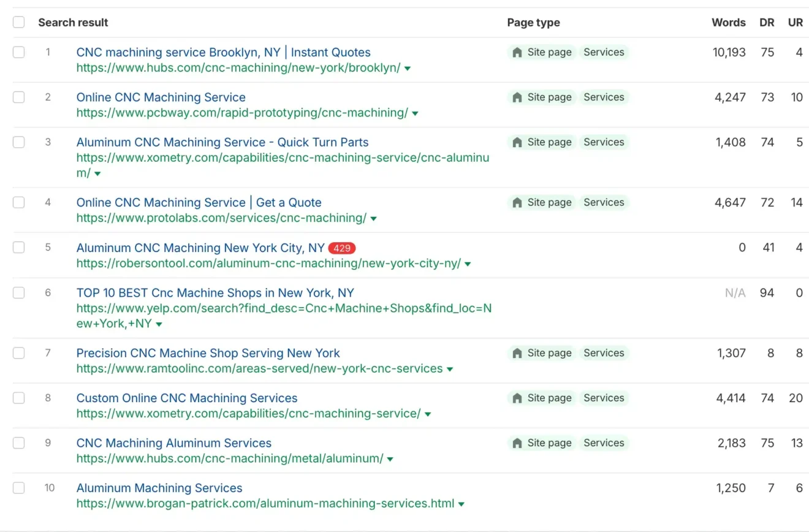
Task: Open 'Aluminum CNC Machining New York City, NY' title
Action: [200, 248]
